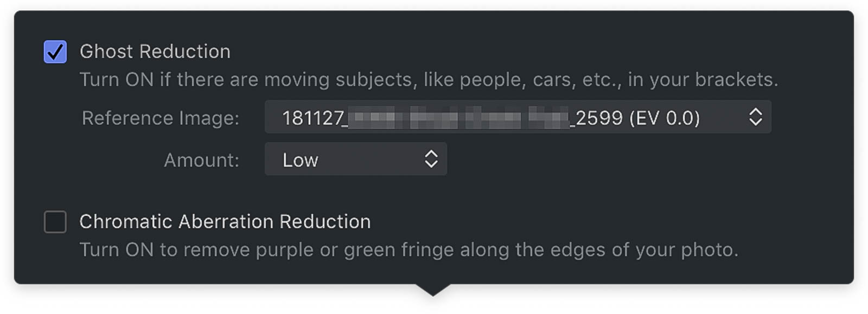Click the "Amount:" field label
868x314 pixels.
(201, 160)
